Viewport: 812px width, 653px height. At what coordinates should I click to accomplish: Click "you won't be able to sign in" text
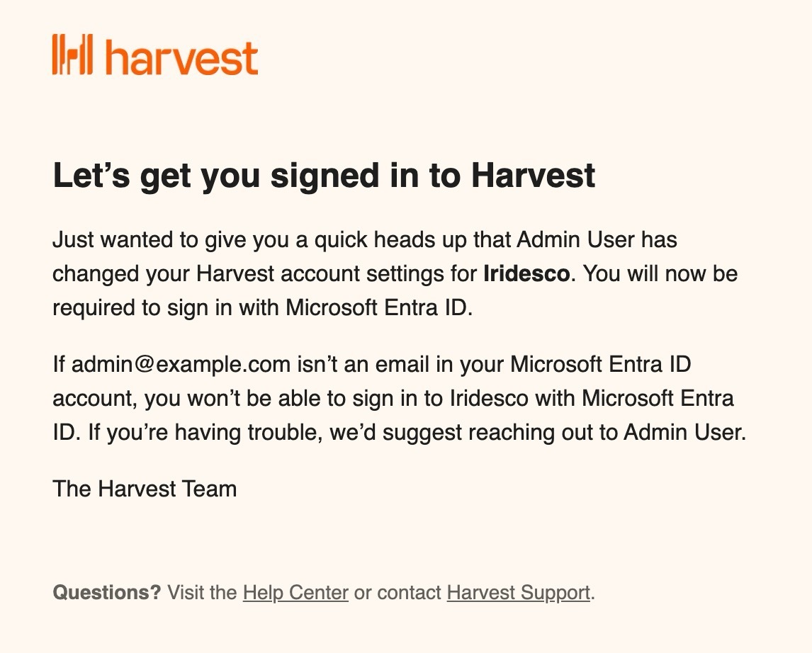coord(286,399)
